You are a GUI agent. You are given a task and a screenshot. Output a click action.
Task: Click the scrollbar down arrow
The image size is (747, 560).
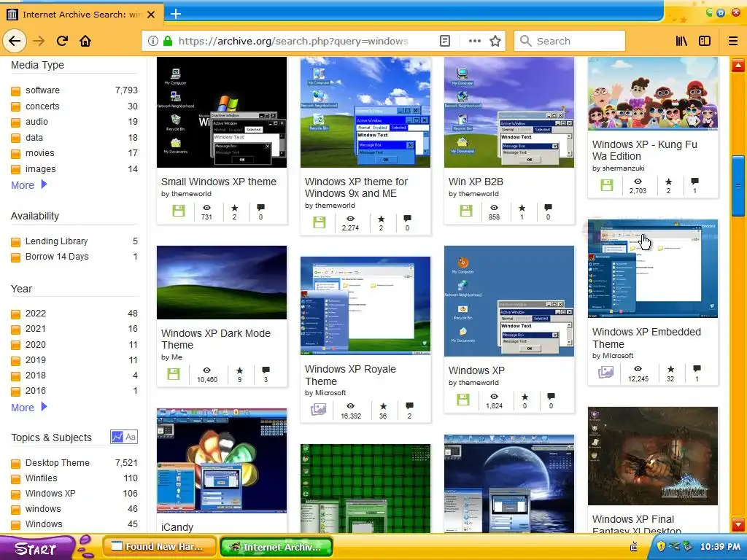[x=738, y=525]
